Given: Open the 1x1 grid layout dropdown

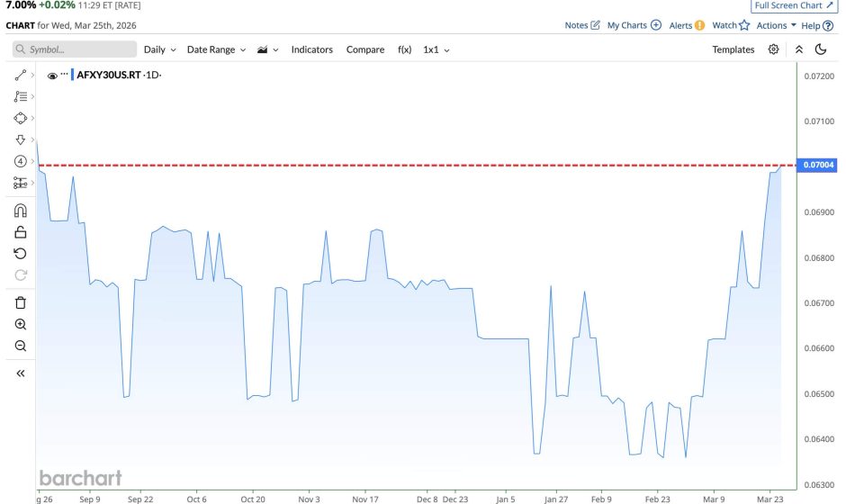Looking at the screenshot, I should coord(436,49).
